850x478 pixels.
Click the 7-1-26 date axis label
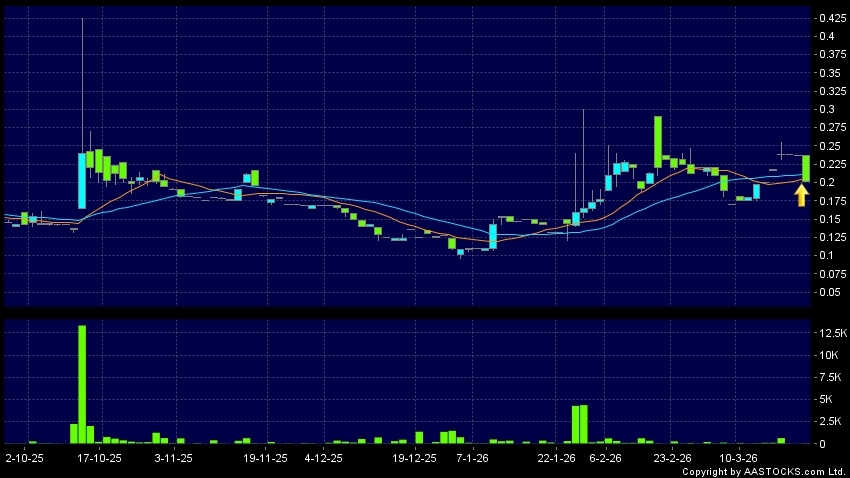(472, 458)
